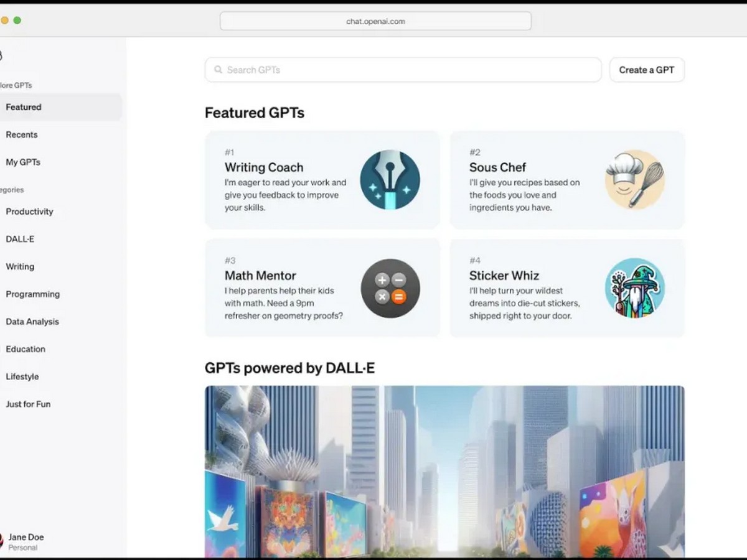Select Featured in the sidebar
The height and width of the screenshot is (560, 747).
(x=61, y=107)
